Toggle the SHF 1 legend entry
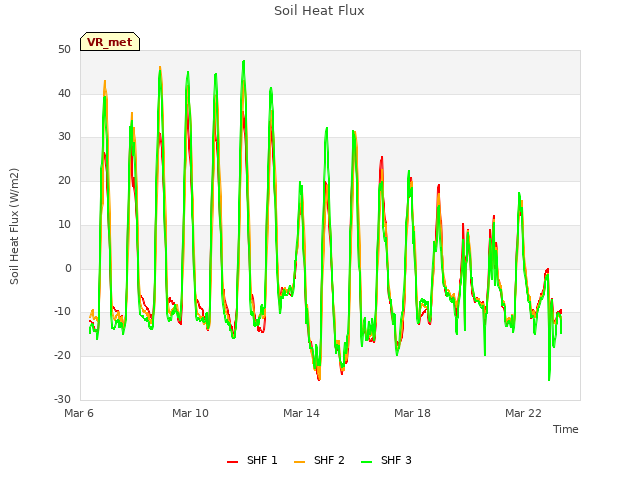Viewport: 640px width, 480px height. click(252, 460)
